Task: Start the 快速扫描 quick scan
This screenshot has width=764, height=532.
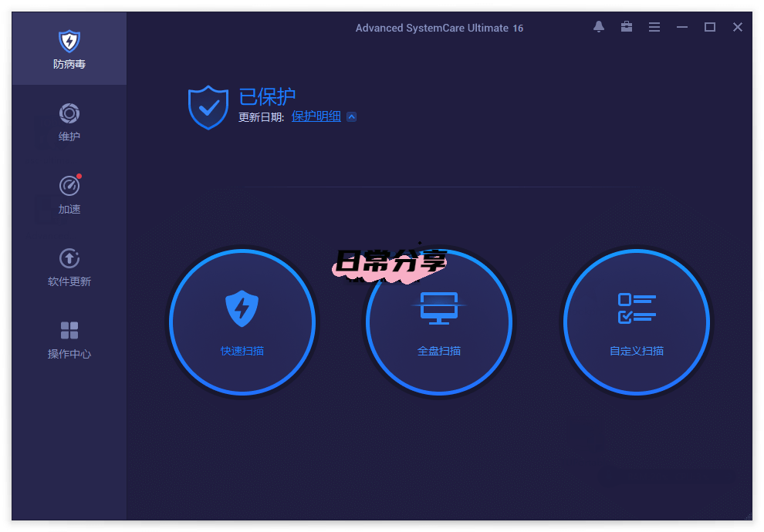Action: (x=242, y=322)
